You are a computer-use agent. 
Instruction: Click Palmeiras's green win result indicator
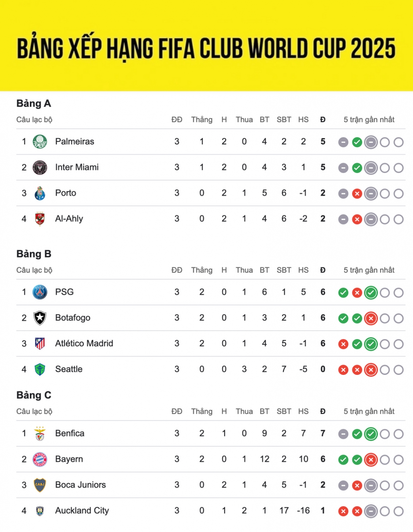click(357, 142)
